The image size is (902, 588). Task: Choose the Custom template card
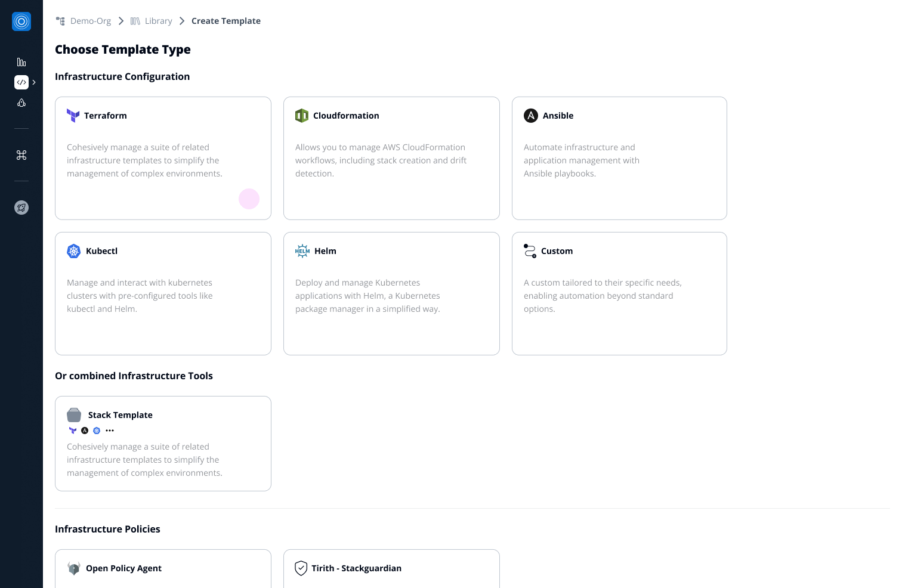(619, 293)
